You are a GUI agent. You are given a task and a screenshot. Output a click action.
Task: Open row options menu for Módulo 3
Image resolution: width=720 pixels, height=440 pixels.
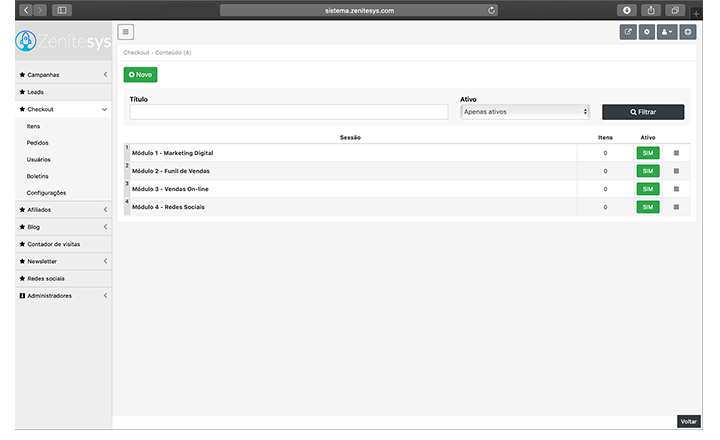point(676,189)
